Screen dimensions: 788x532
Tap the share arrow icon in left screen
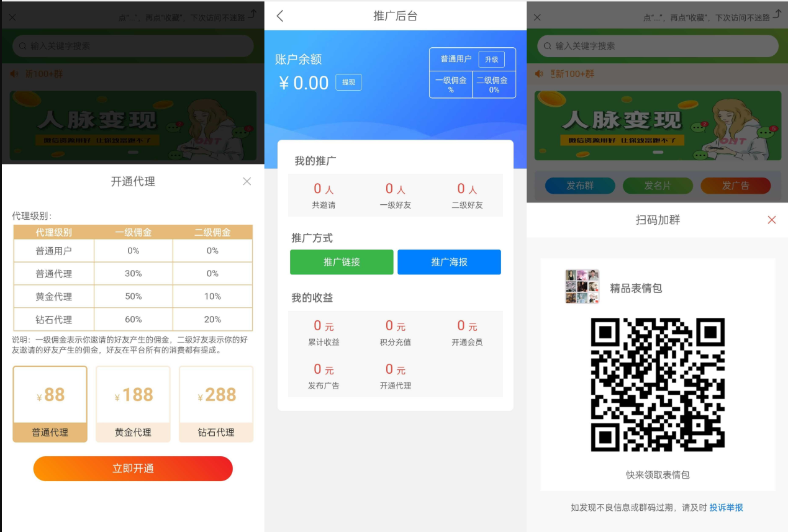(x=252, y=14)
